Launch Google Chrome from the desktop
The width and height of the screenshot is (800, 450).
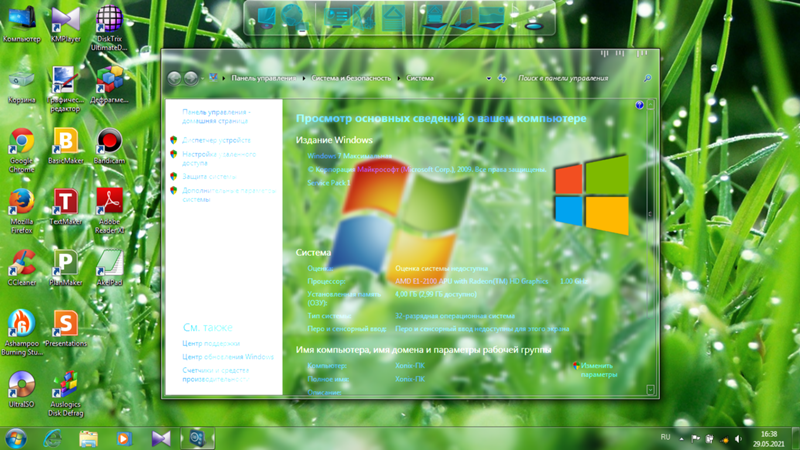21,151
